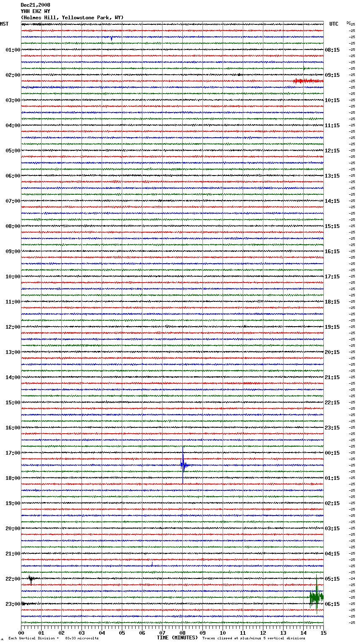
Task: Click the -24 DC offset value
Action: [x=352, y=579]
